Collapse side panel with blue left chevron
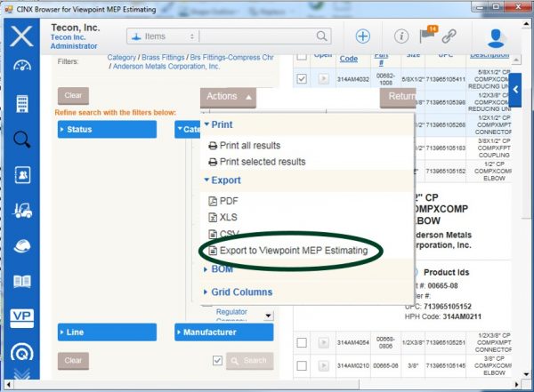 (515, 90)
